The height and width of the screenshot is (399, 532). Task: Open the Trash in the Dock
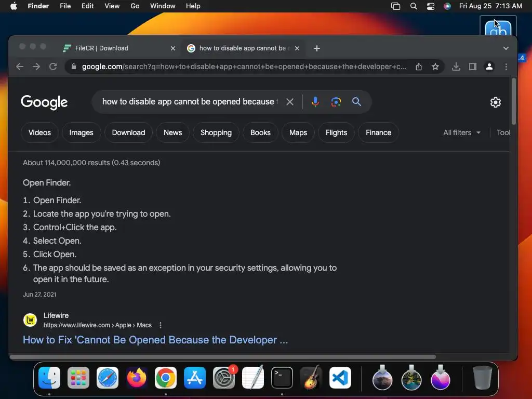pyautogui.click(x=483, y=378)
